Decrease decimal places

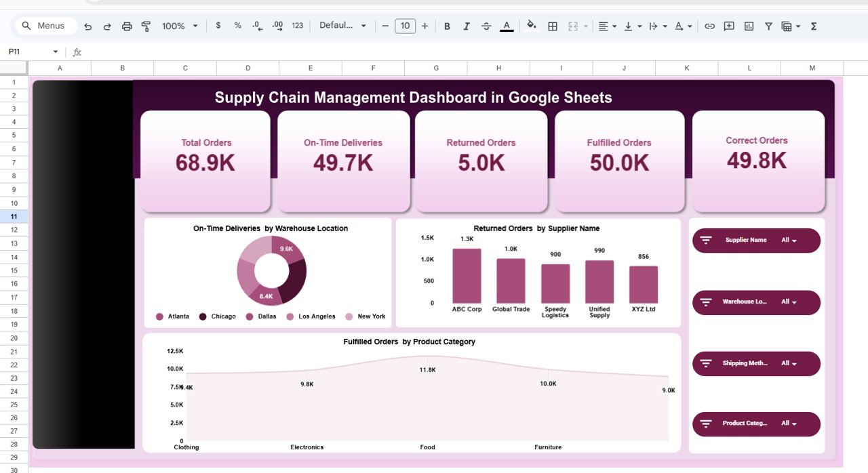pyautogui.click(x=256, y=26)
